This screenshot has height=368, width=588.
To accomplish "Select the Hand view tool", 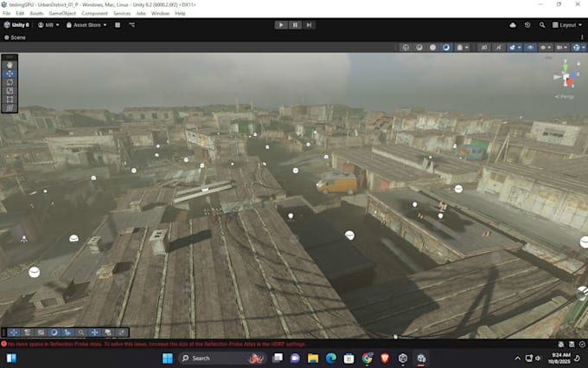I will click(10, 65).
